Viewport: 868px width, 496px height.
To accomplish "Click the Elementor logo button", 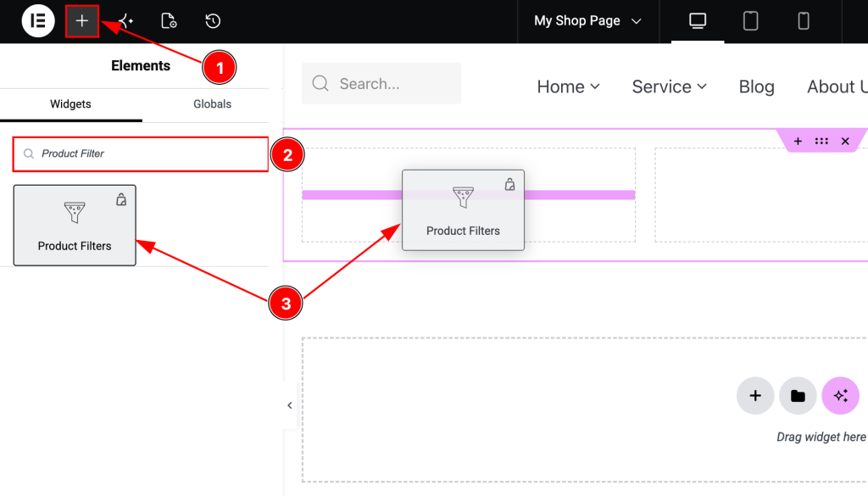I will click(37, 21).
